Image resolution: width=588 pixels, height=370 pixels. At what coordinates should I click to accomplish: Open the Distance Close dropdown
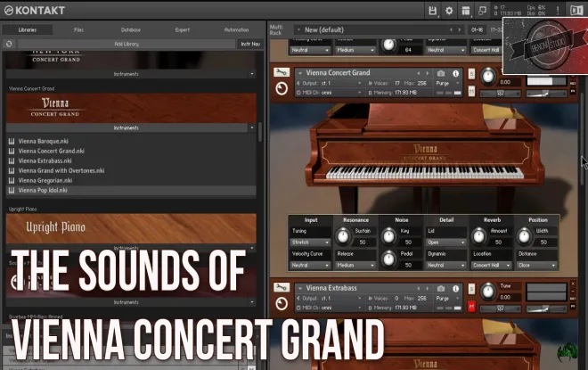click(536, 266)
